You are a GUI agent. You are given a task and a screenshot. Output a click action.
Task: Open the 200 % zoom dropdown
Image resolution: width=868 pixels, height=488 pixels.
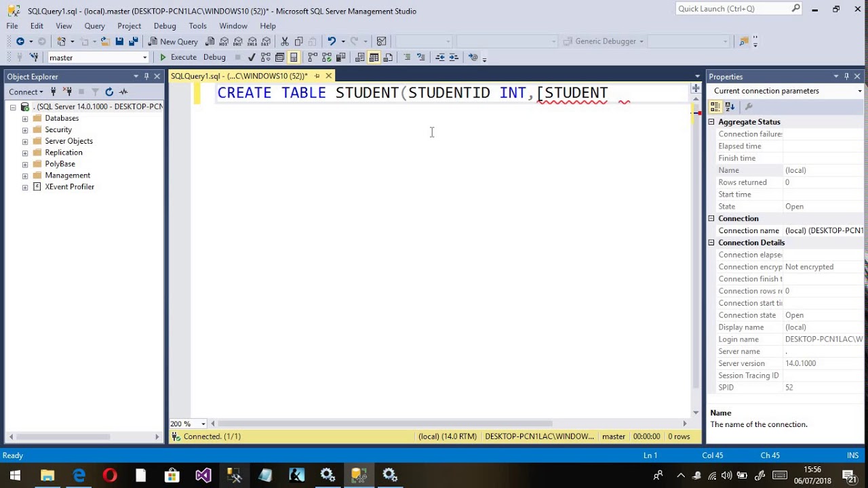pyautogui.click(x=203, y=424)
